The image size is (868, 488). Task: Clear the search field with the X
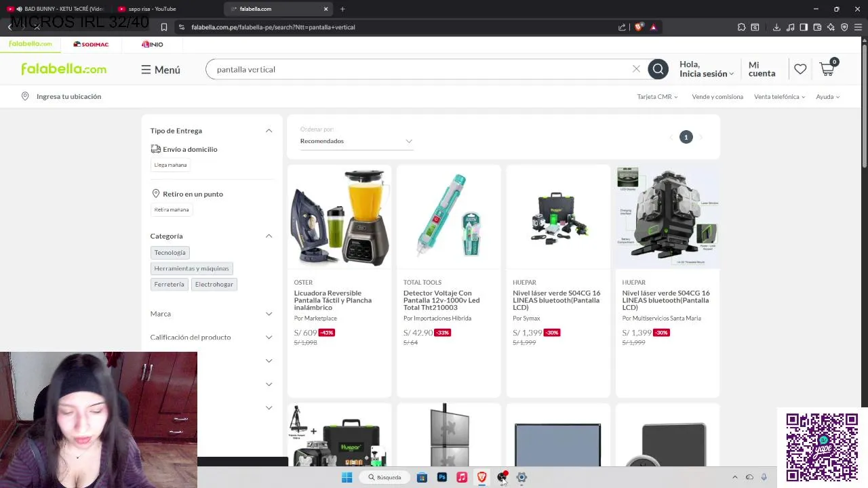636,69
